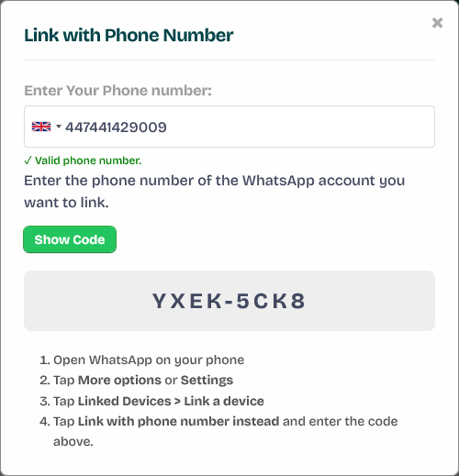Click the bold More options text
The height and width of the screenshot is (476, 459).
pos(119,381)
